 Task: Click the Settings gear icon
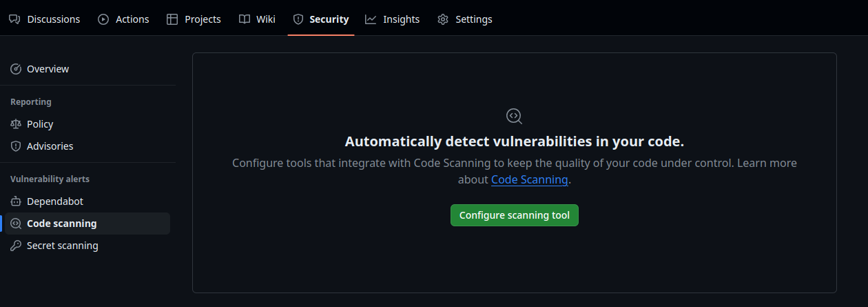[x=443, y=19]
